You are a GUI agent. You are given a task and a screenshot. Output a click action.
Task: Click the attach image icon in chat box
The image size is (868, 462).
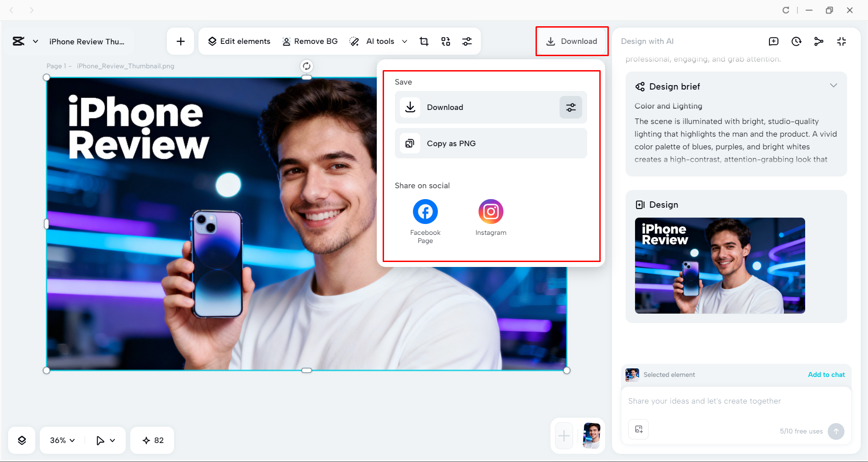[x=639, y=429]
